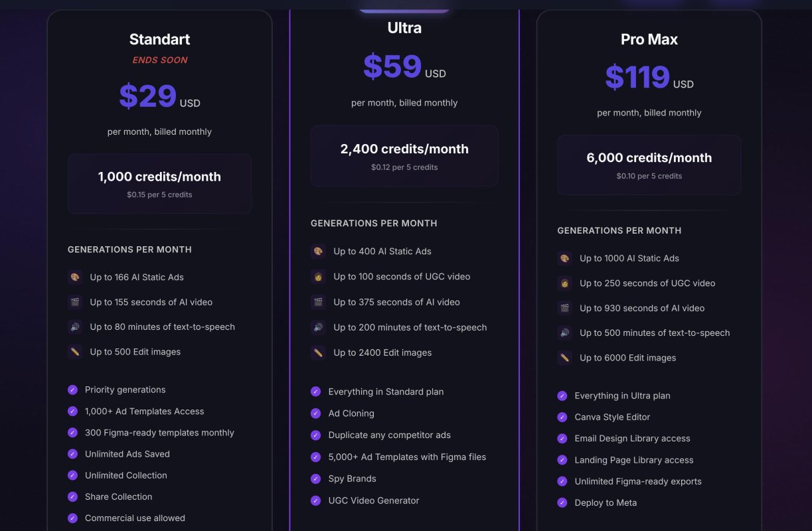This screenshot has height=531, width=812.
Task: Click the 1,000 credits/month box
Action: pyautogui.click(x=159, y=184)
